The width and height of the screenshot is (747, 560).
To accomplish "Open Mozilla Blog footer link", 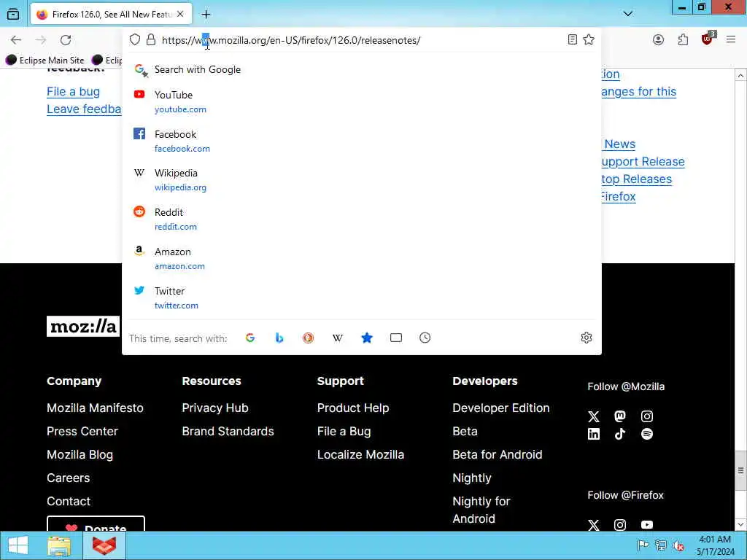I will [80, 454].
